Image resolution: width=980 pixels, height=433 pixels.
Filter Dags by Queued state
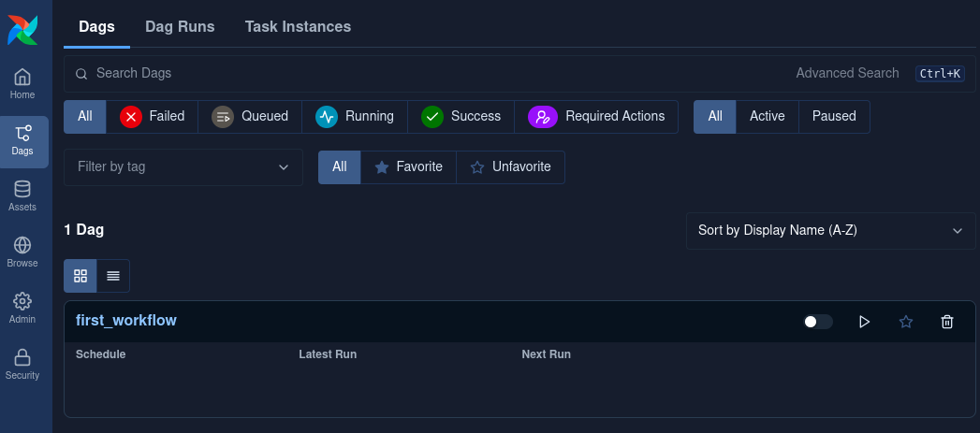coord(250,116)
